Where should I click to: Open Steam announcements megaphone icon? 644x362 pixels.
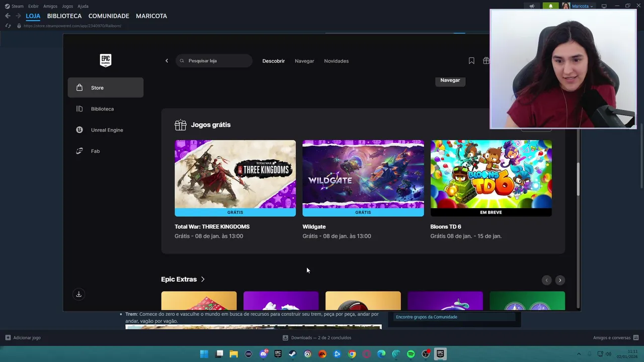click(532, 6)
